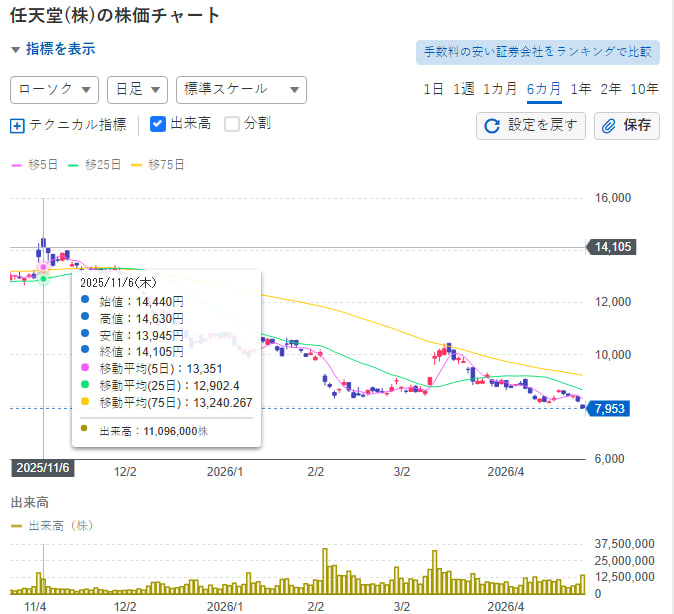Click the 移動平均(75日)：13,240.267 tooltip row

(167, 403)
